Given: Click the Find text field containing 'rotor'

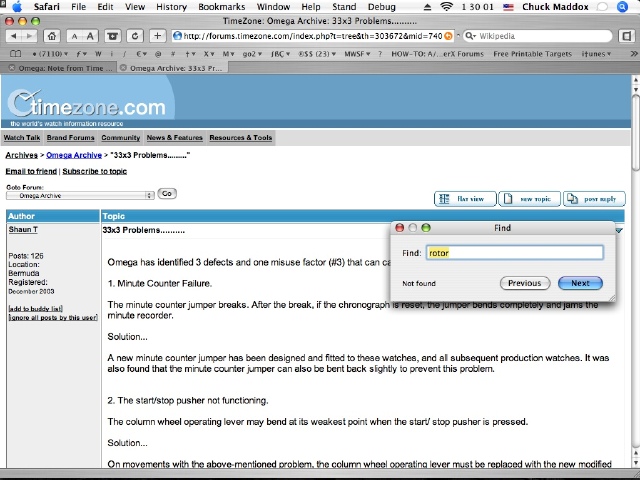Looking at the screenshot, I should [x=514, y=253].
